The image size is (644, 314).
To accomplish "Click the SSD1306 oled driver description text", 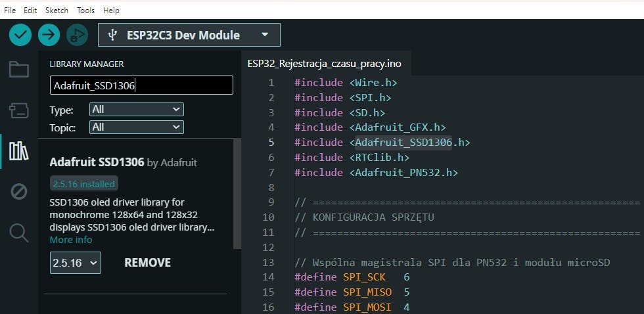I will pyautogui.click(x=132, y=215).
